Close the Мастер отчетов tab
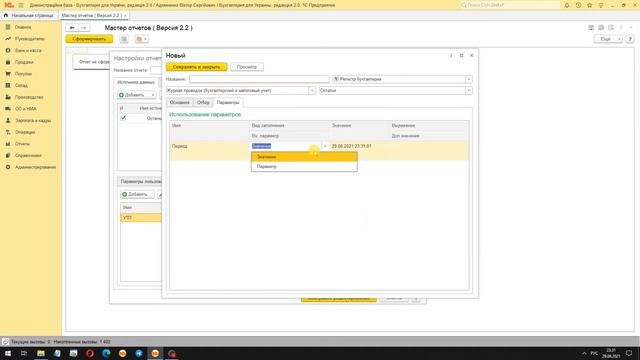640x360 pixels. [x=126, y=16]
